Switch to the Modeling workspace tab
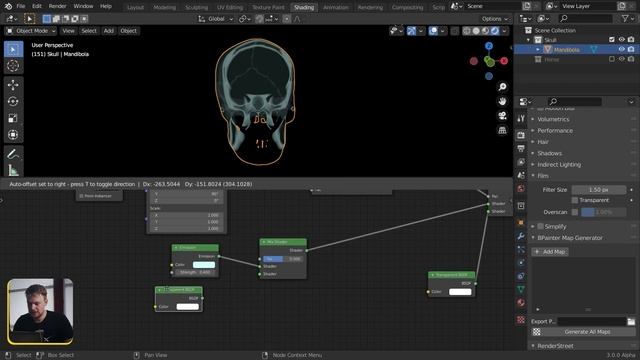This screenshot has height=360, width=640. (164, 7)
